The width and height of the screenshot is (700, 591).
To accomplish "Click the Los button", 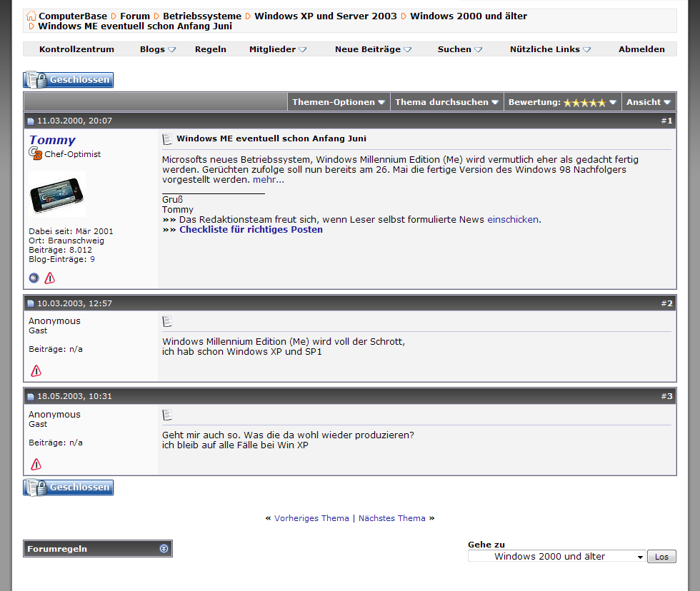I will [x=661, y=557].
